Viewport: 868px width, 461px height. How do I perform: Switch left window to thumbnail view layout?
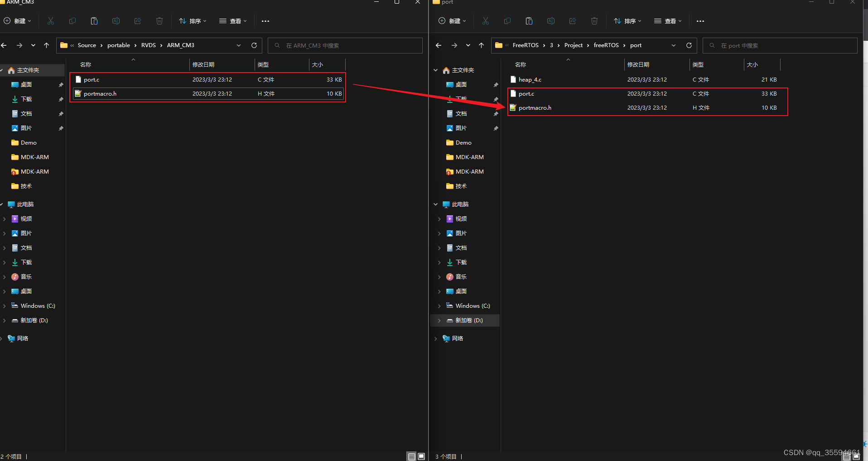421,456
